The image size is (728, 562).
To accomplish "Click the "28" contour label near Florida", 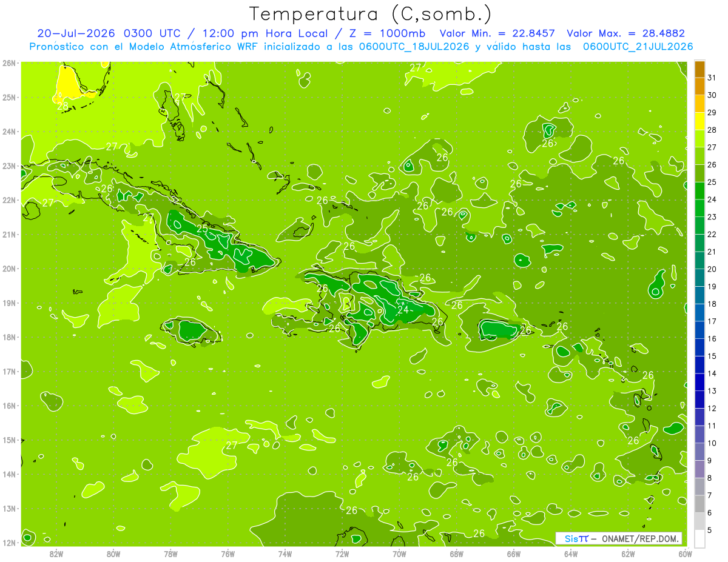I will [x=62, y=105].
